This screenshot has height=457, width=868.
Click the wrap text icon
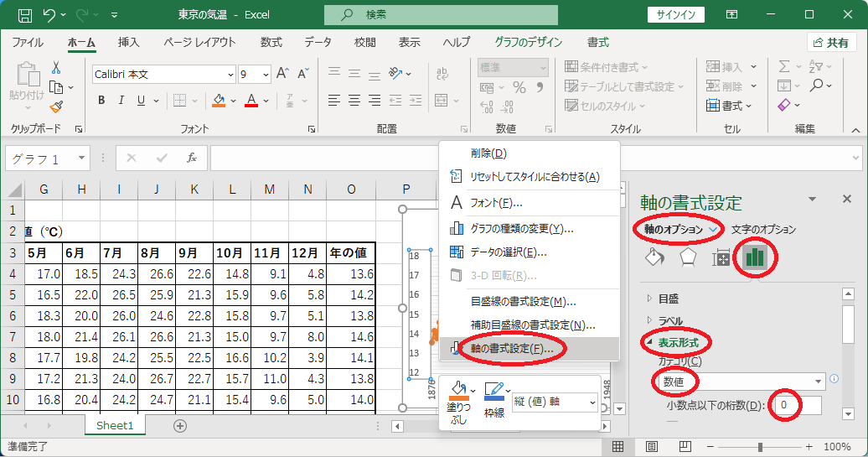point(442,73)
